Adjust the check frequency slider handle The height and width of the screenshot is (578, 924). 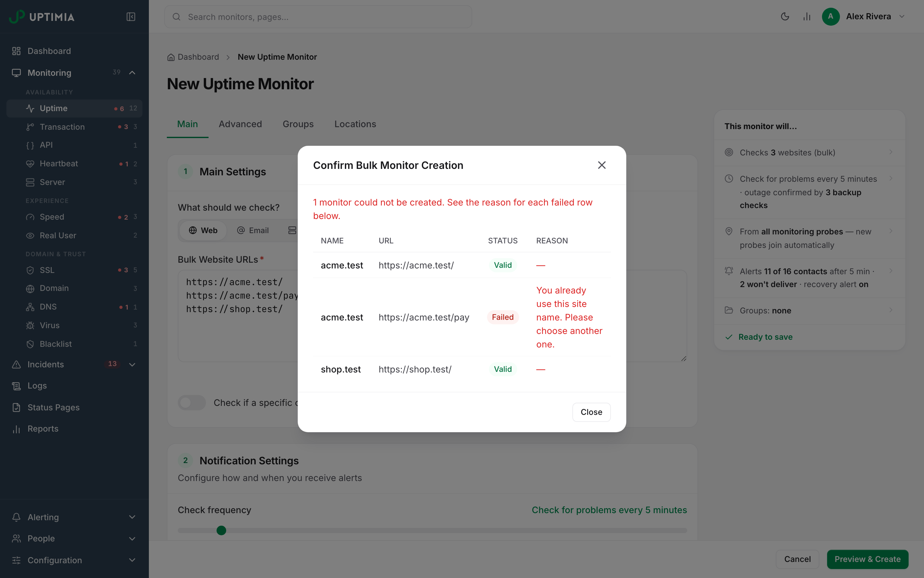(221, 530)
